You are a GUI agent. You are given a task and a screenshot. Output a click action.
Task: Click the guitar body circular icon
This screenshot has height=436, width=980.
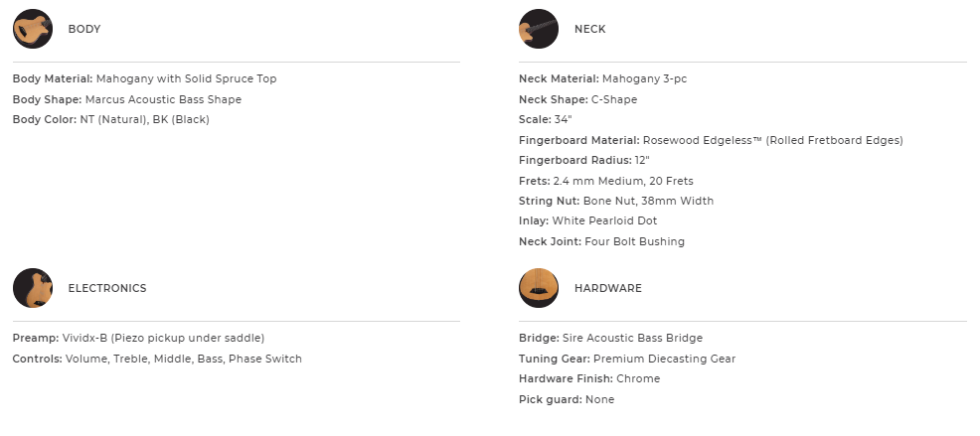point(33,29)
